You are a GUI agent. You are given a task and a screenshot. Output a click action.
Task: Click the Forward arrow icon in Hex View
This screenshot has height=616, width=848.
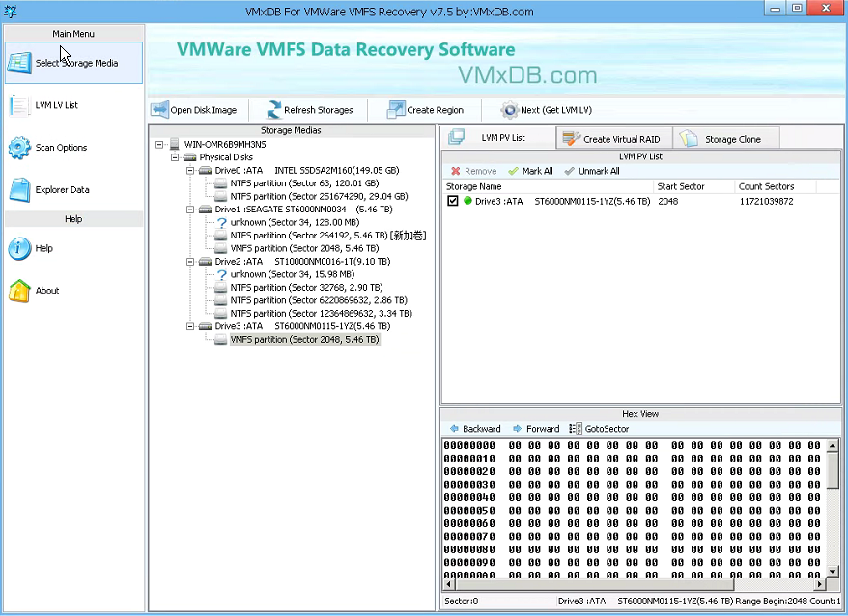517,429
